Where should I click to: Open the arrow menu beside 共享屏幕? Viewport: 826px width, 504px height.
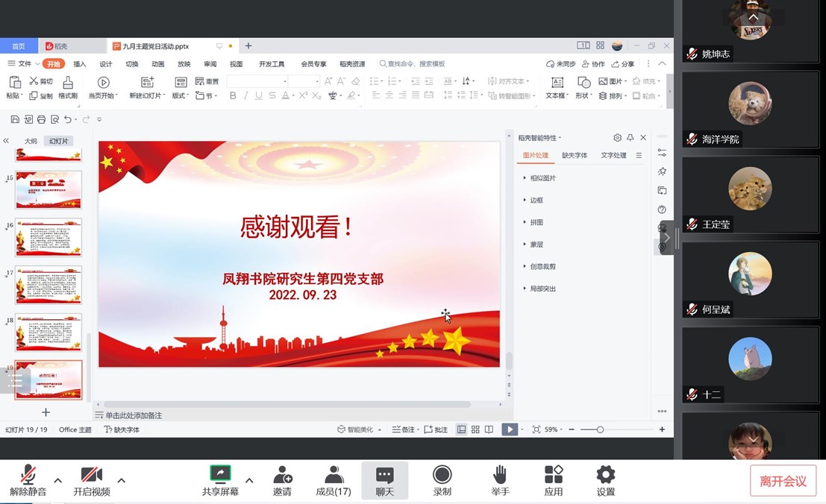coord(249,480)
